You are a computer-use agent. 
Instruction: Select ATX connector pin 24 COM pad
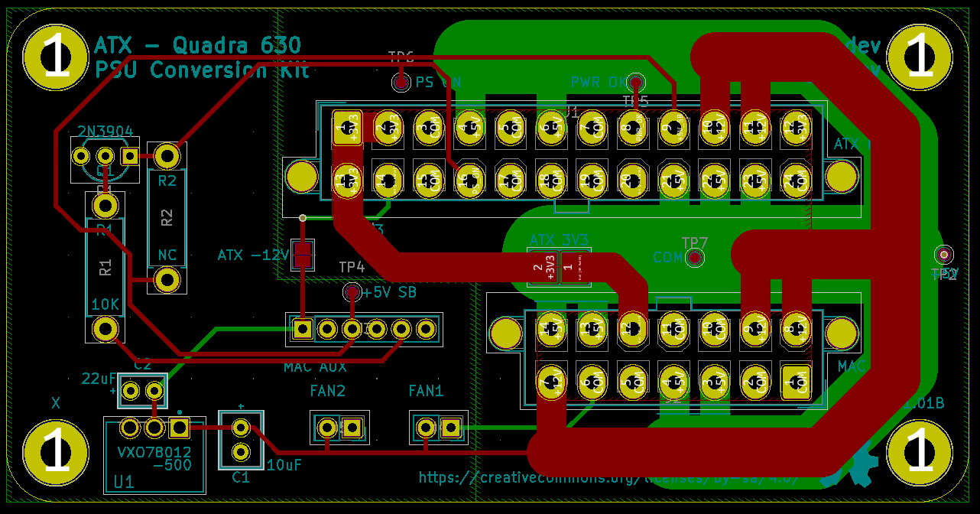click(796, 180)
